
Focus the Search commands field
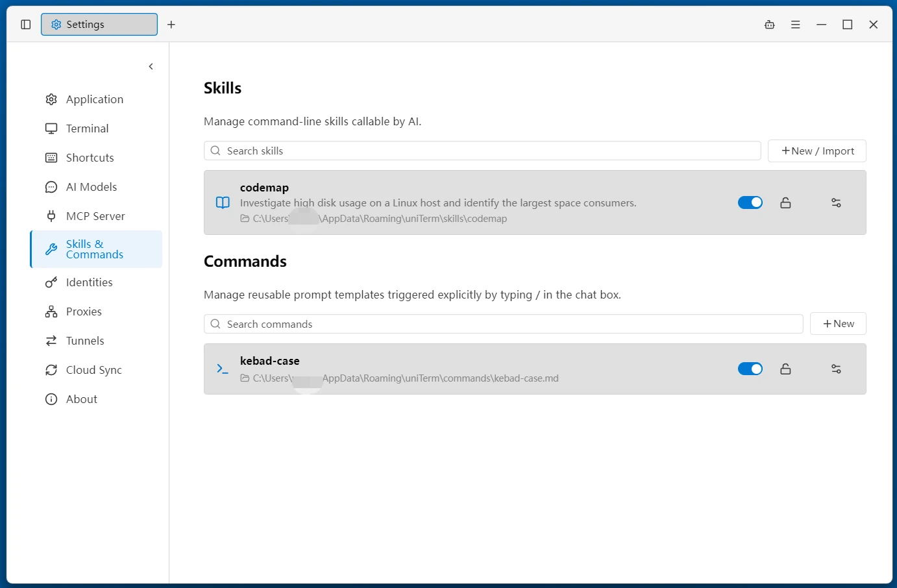504,324
